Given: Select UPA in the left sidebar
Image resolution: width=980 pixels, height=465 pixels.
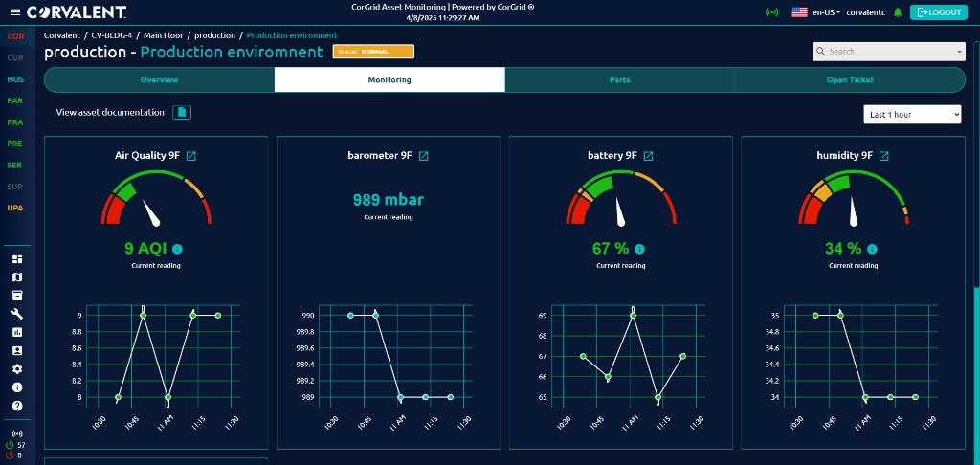Looking at the screenshot, I should click(15, 208).
